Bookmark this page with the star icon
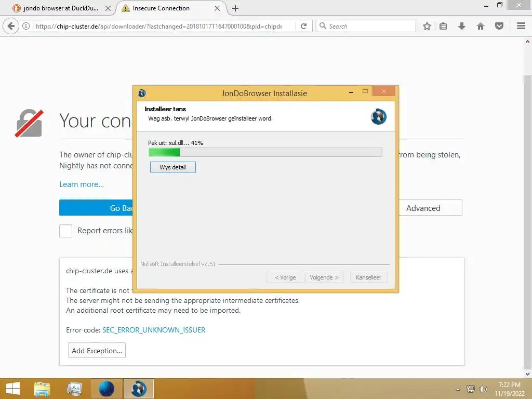 click(x=427, y=26)
